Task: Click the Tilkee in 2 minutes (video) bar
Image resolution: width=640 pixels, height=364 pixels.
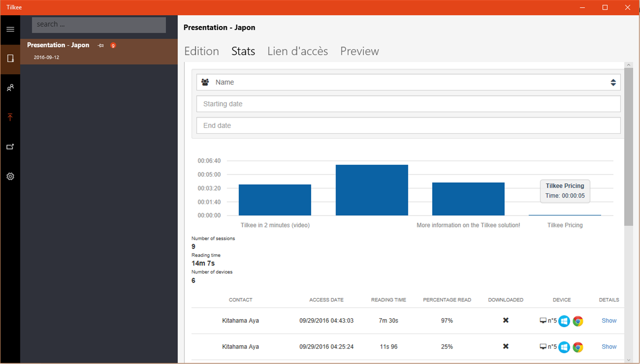Action: coord(275,200)
